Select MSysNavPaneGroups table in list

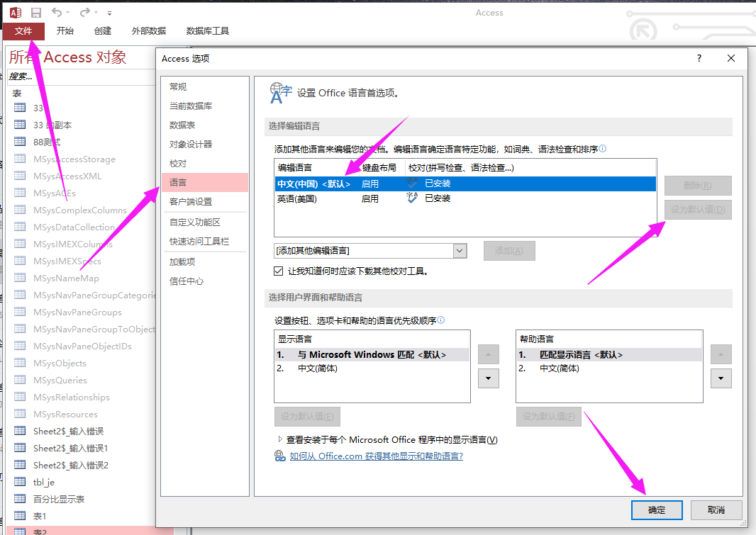point(77,312)
